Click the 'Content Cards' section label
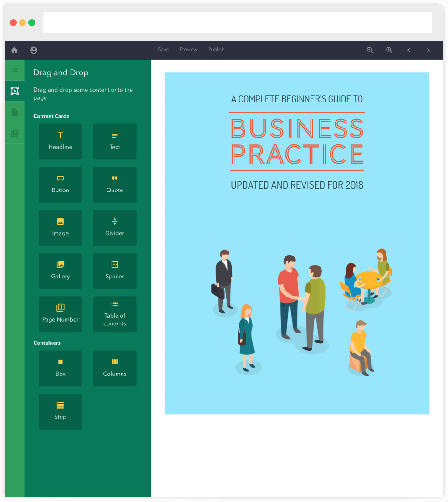Screen dimensions: 448x502 pos(51,116)
